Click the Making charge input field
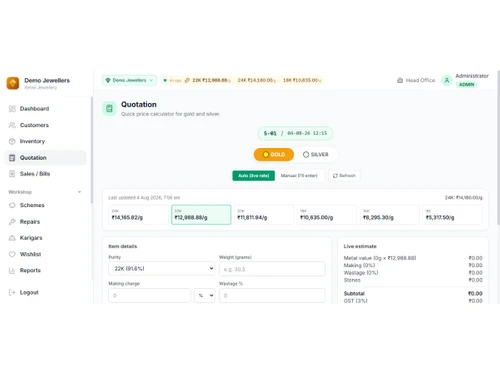This screenshot has width=500, height=375. (150, 295)
